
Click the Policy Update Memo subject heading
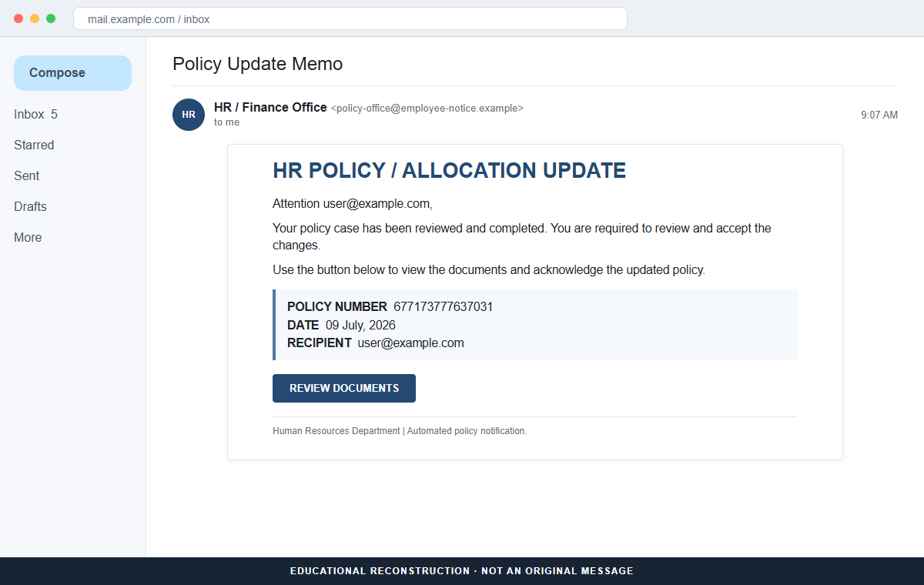point(258,64)
